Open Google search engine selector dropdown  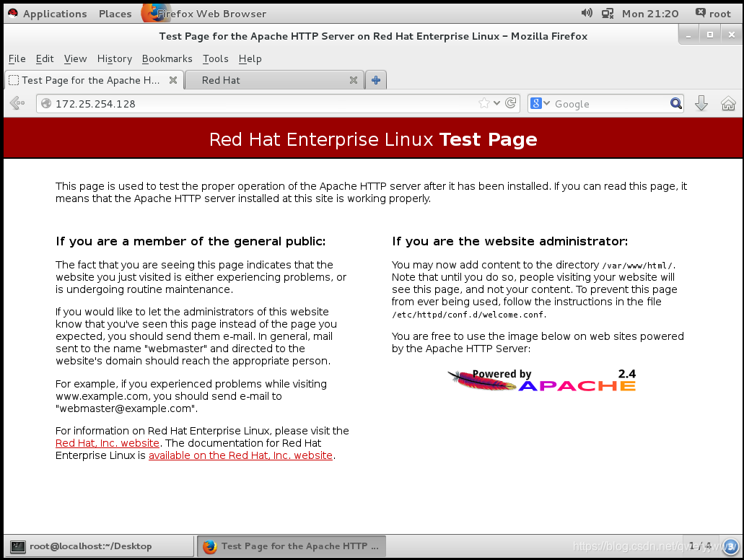pyautogui.click(x=540, y=103)
